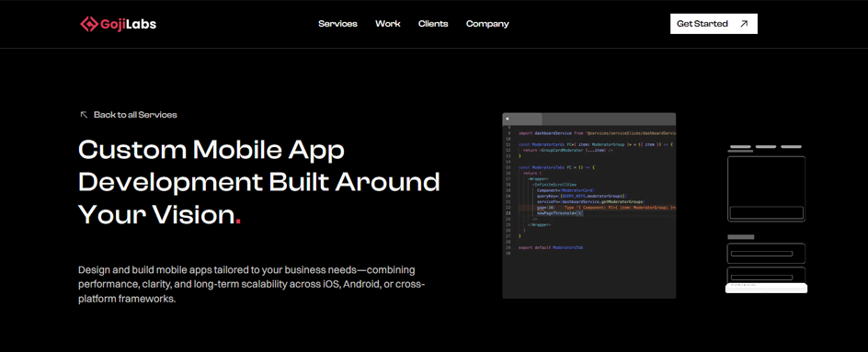Go back to all Services link

[129, 115]
